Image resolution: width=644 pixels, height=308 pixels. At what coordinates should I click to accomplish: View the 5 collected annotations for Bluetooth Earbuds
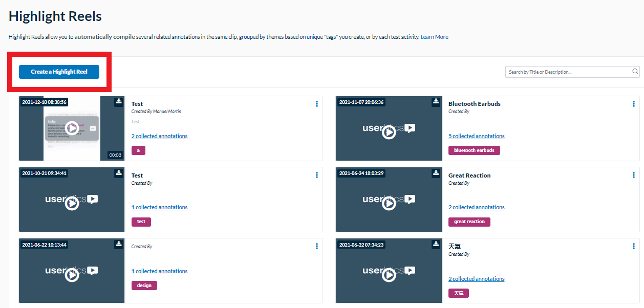click(476, 136)
